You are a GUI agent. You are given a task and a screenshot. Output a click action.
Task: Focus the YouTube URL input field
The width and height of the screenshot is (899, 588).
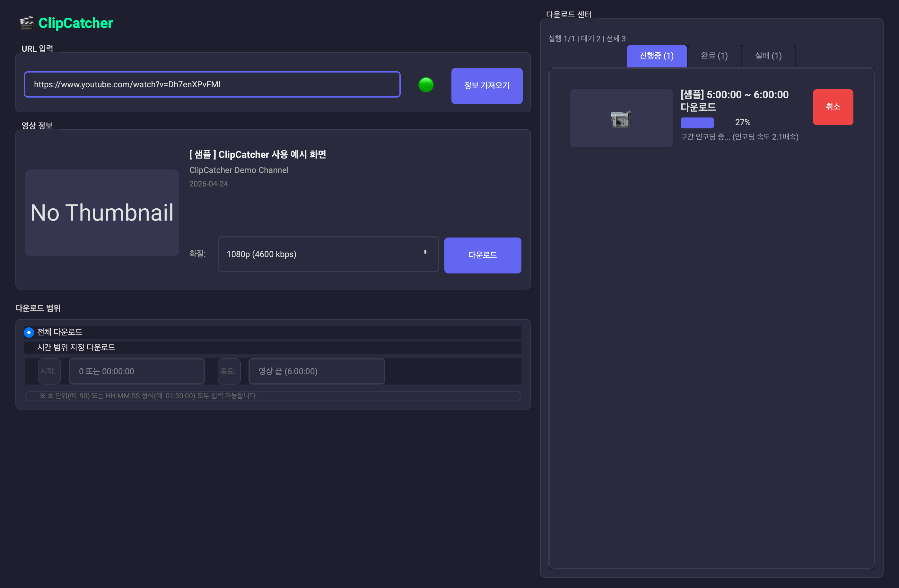212,84
